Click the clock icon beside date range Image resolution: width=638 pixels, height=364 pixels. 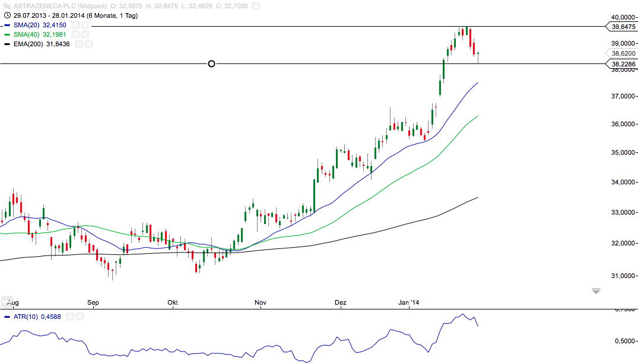pyautogui.click(x=7, y=15)
